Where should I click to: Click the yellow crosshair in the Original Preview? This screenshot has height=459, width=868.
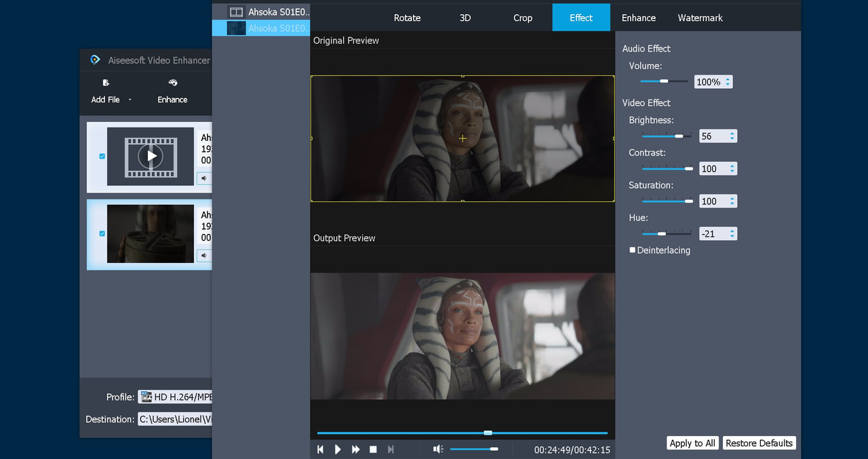click(x=462, y=138)
